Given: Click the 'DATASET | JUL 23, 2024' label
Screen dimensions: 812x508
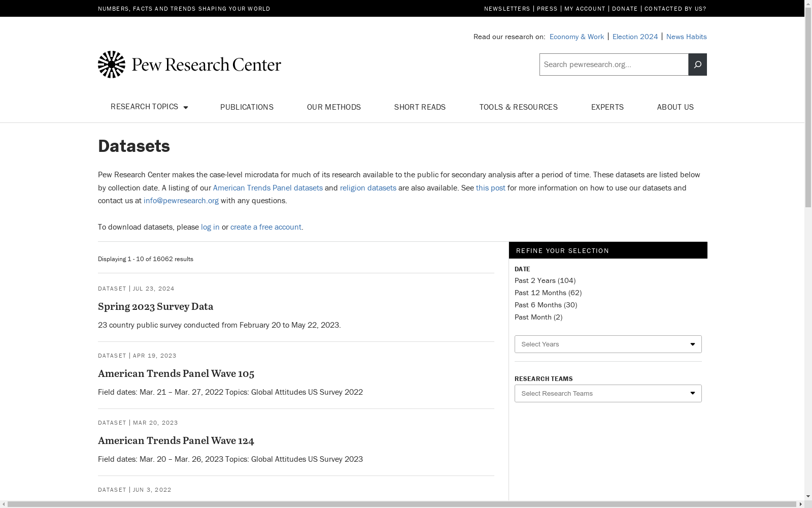Looking at the screenshot, I should tap(136, 289).
